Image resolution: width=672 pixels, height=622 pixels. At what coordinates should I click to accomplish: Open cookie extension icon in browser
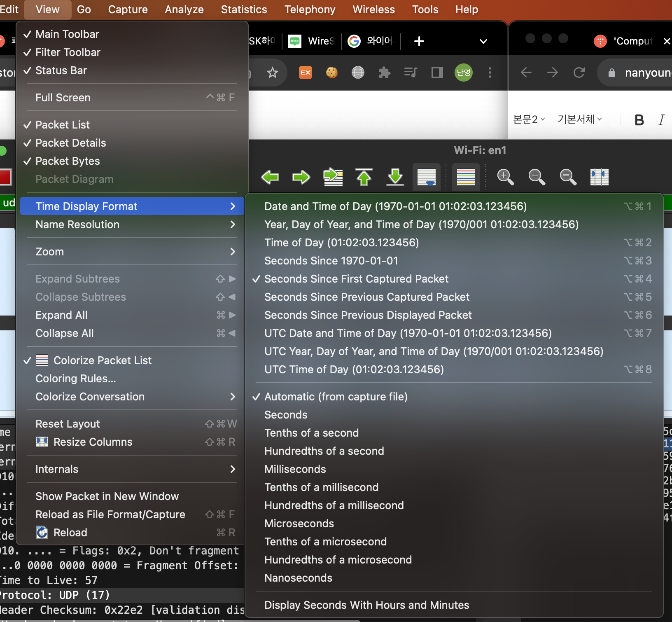(x=331, y=72)
